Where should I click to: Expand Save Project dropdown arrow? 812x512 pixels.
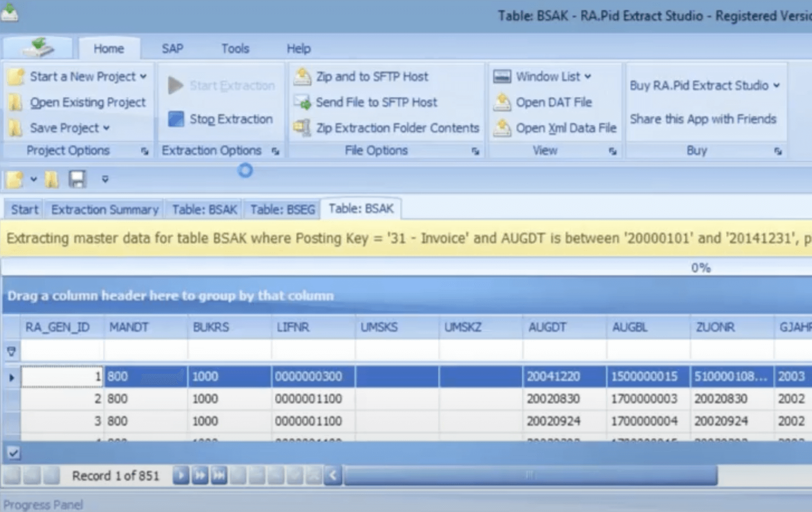click(x=106, y=127)
